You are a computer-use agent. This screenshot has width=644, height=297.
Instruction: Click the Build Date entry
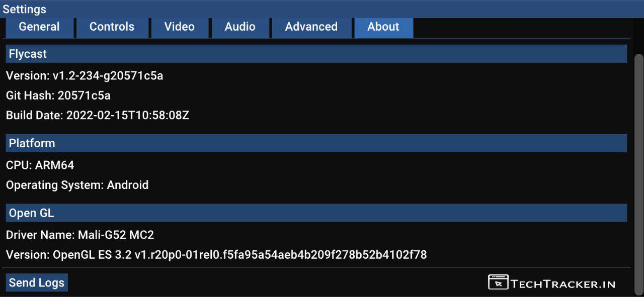pyautogui.click(x=98, y=115)
